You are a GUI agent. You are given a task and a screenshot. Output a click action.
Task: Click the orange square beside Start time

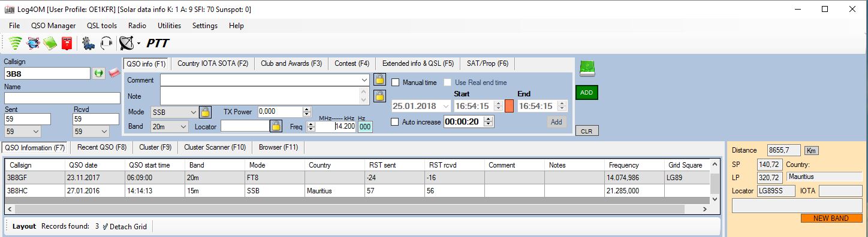point(509,106)
